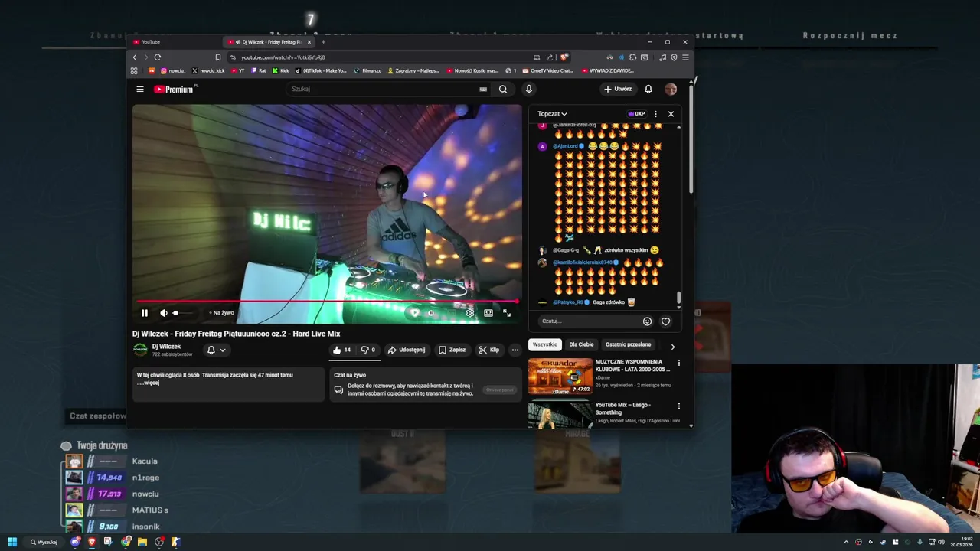
Task: Focus the Szukaj search field
Action: 383,89
